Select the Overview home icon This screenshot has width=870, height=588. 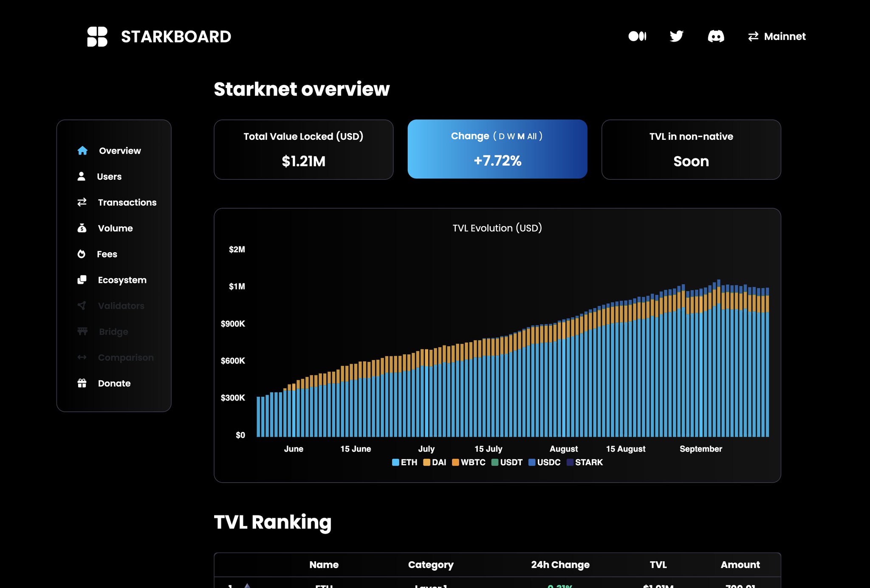pyautogui.click(x=82, y=150)
